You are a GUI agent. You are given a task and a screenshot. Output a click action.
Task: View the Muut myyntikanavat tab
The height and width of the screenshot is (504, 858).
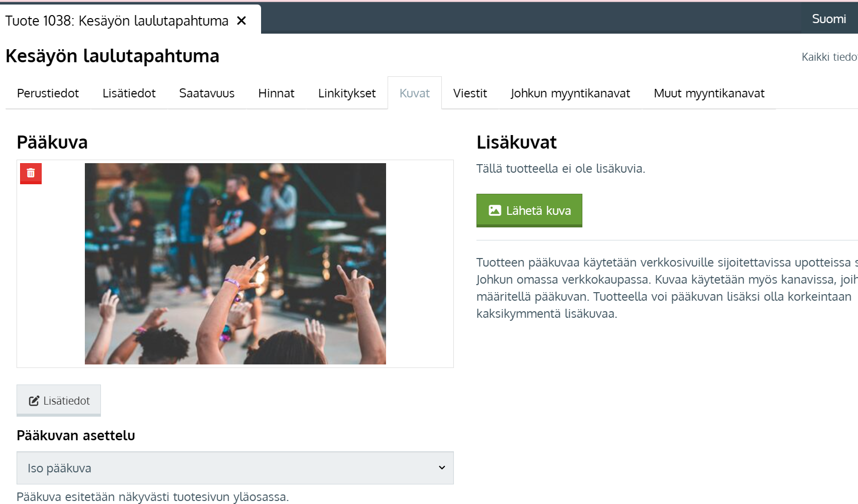click(709, 93)
